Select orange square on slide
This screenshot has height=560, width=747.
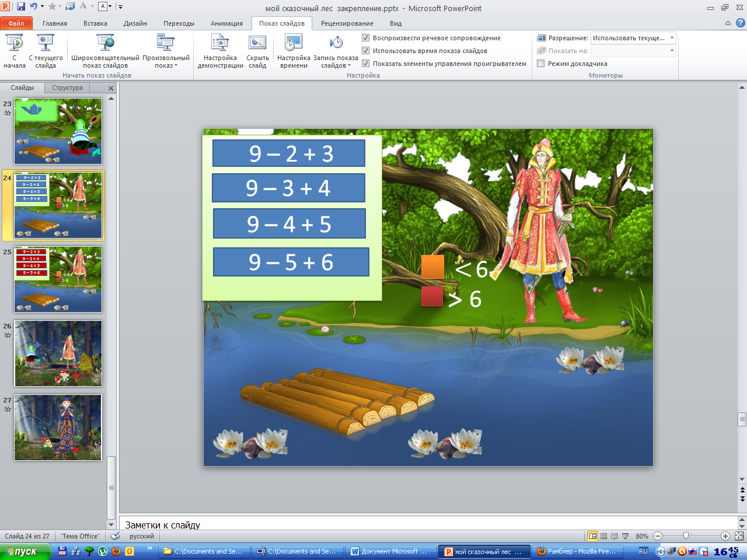point(432,267)
